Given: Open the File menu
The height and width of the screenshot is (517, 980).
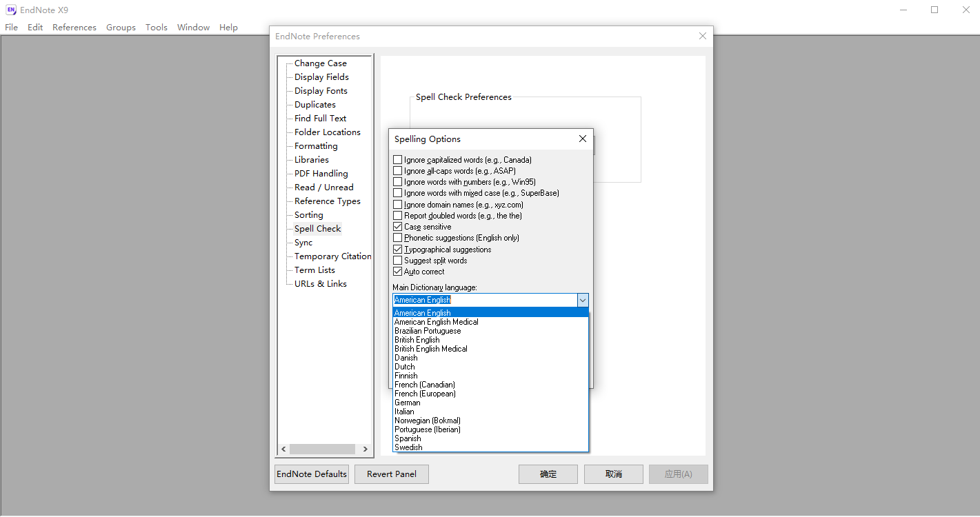Looking at the screenshot, I should tap(12, 28).
